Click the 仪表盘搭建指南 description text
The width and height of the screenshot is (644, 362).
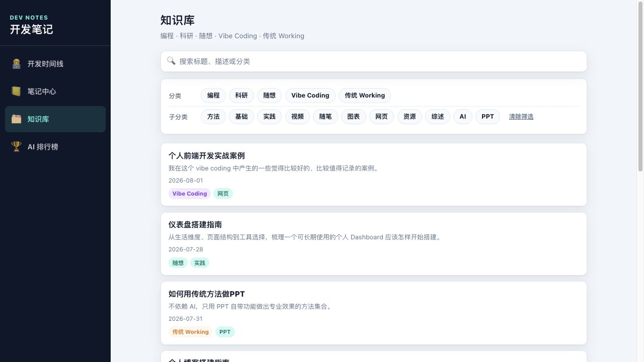tap(305, 237)
